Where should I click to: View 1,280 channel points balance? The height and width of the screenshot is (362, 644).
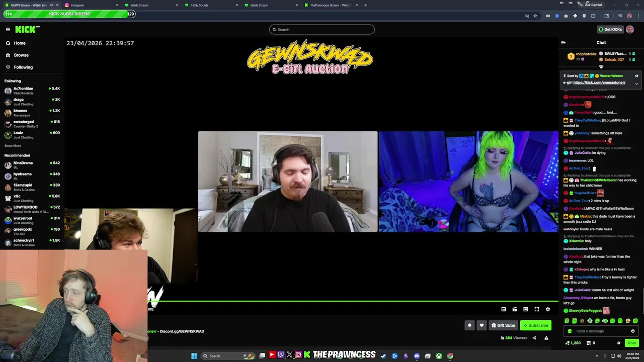coord(573,343)
